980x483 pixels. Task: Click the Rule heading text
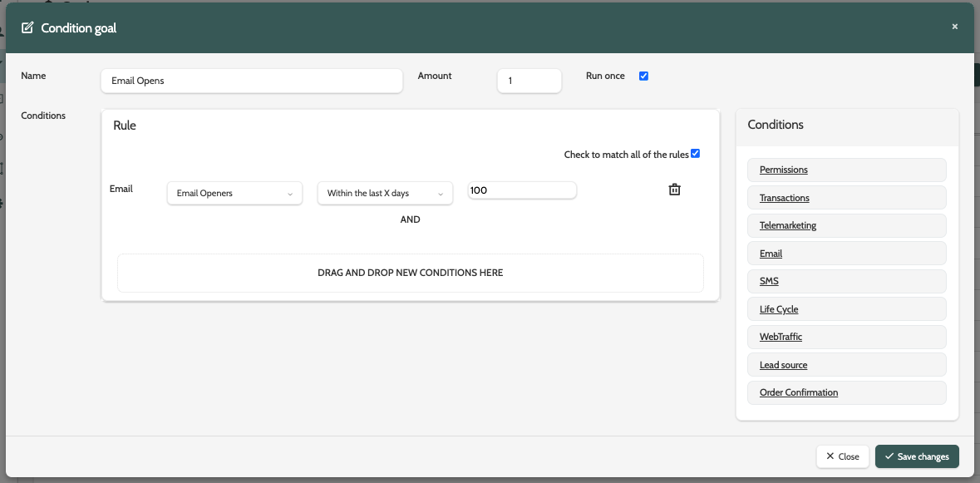pos(125,125)
